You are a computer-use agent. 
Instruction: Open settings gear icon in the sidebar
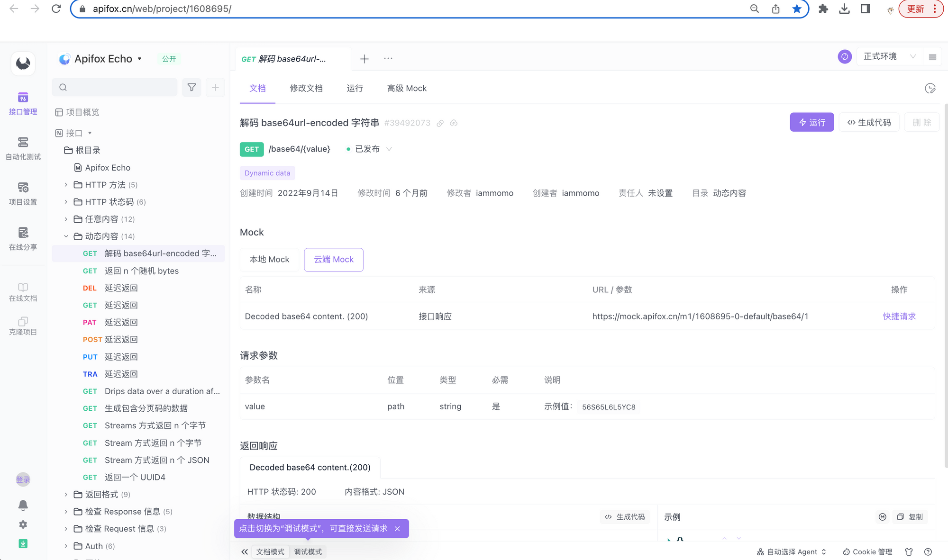click(x=23, y=524)
